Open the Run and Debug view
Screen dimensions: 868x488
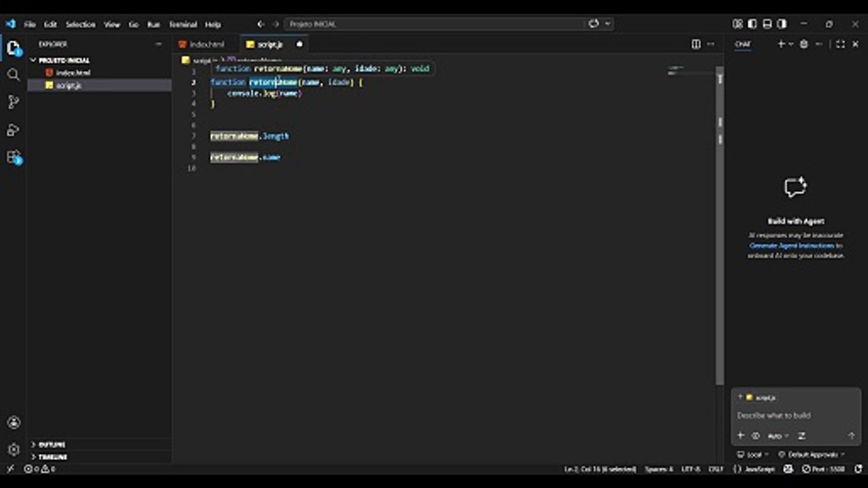pos(14,129)
